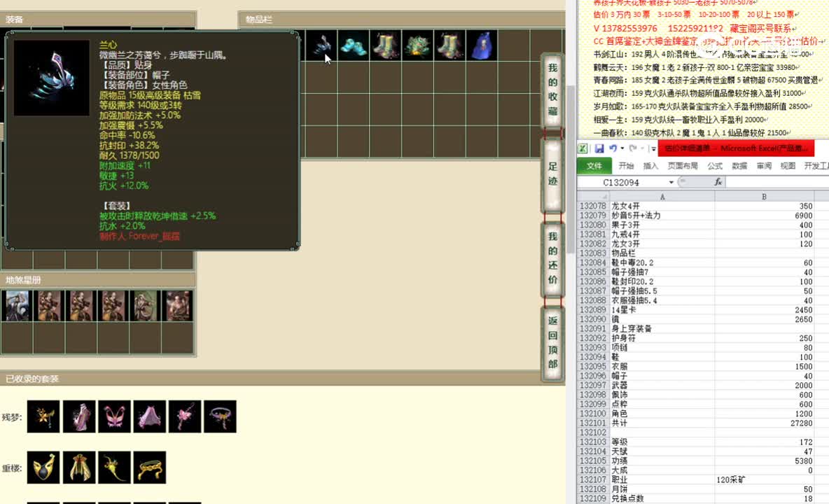
Task: Open the golden mask in 重楼 set
Action: pos(43,468)
